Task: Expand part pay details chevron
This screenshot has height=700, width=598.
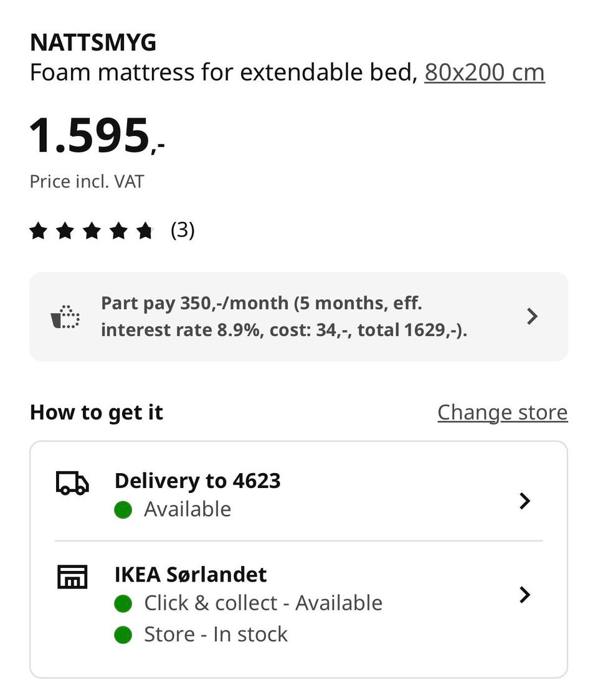Action: (532, 317)
